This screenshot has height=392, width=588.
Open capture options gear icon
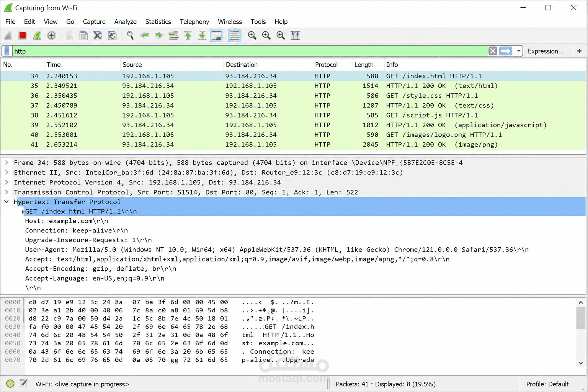[x=51, y=36]
